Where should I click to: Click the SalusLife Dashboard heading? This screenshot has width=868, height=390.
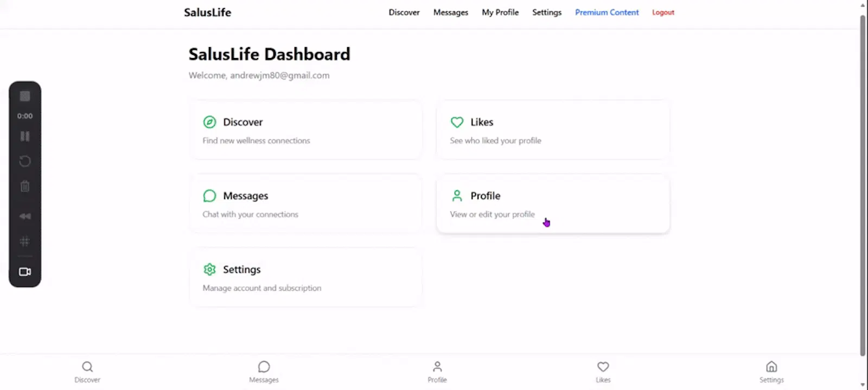coord(269,54)
